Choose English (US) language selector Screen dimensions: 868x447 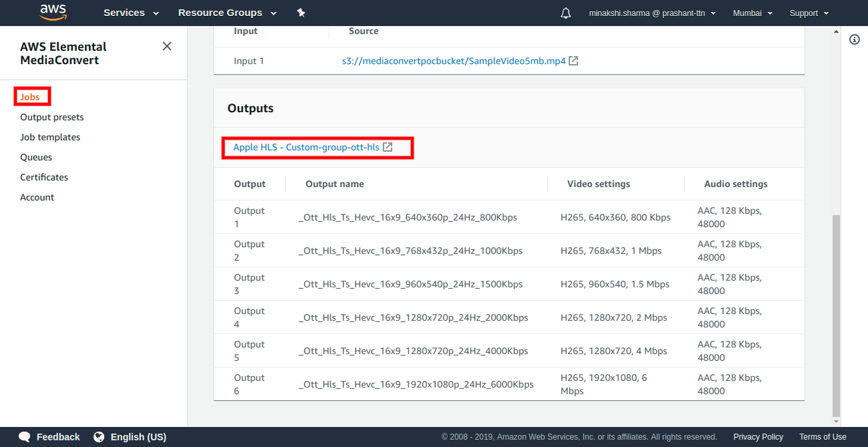coord(138,437)
